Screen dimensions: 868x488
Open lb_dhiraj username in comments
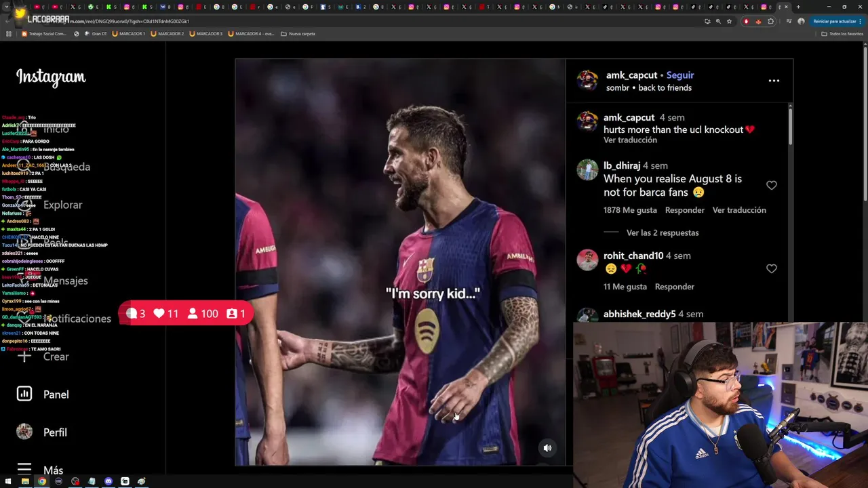click(622, 165)
